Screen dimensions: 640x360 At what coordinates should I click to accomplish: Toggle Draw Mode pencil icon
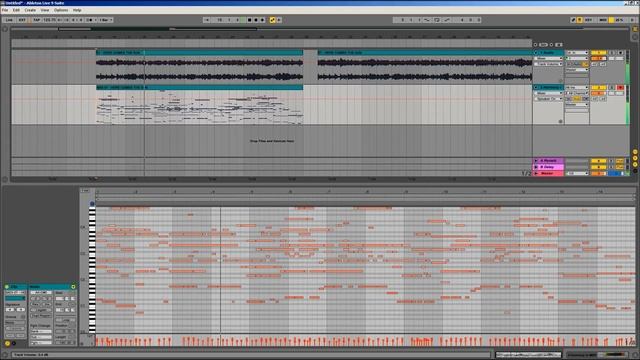(573, 20)
